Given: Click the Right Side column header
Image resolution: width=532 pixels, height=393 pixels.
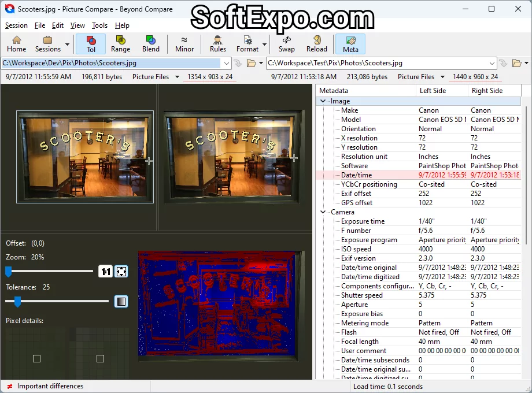Looking at the screenshot, I should (x=487, y=91).
